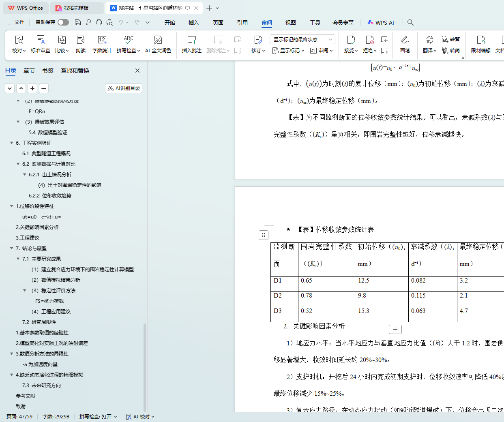Open the 朗读 read aloud tool
The height and width of the screenshot is (422, 504).
(81, 44)
